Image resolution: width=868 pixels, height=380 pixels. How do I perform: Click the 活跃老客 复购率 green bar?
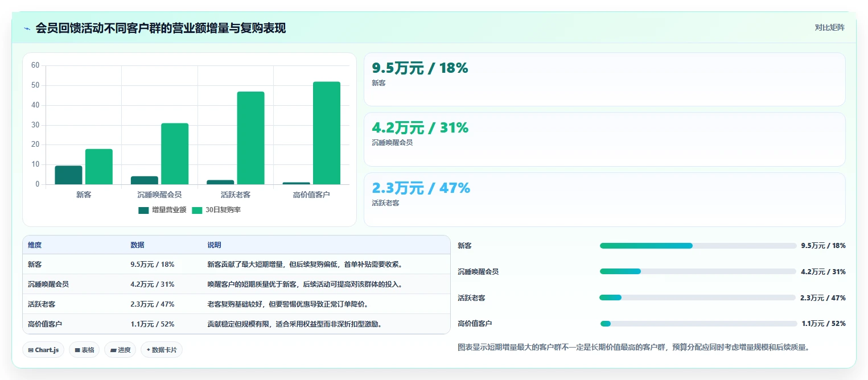pyautogui.click(x=251, y=138)
